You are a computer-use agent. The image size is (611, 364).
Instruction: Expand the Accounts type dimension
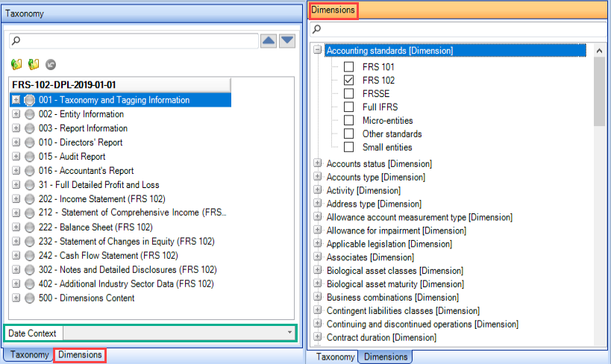318,176
